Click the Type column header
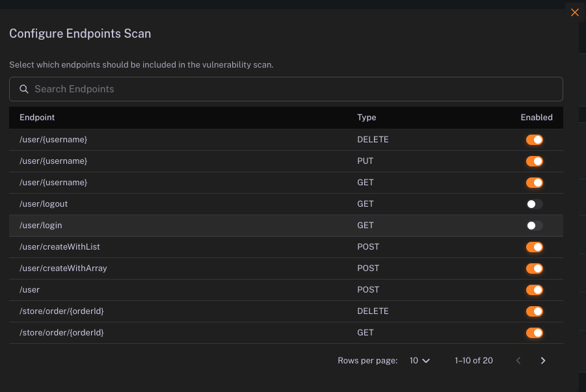 pyautogui.click(x=366, y=117)
